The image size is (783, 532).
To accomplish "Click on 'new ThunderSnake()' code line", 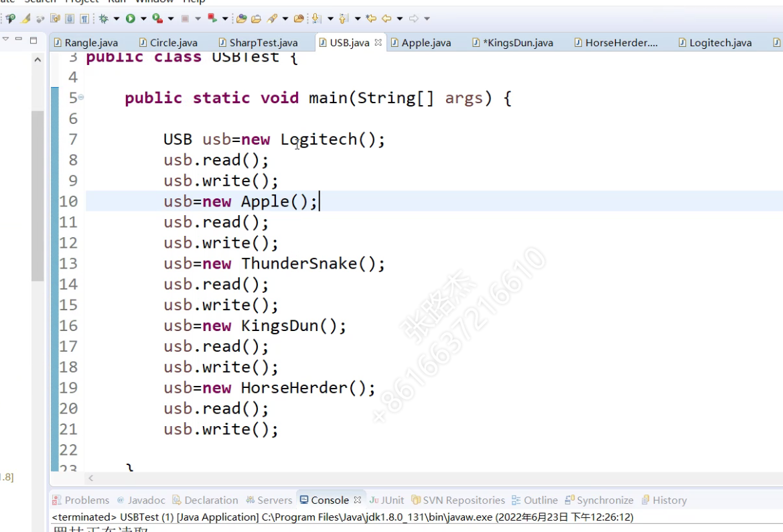I will (274, 263).
